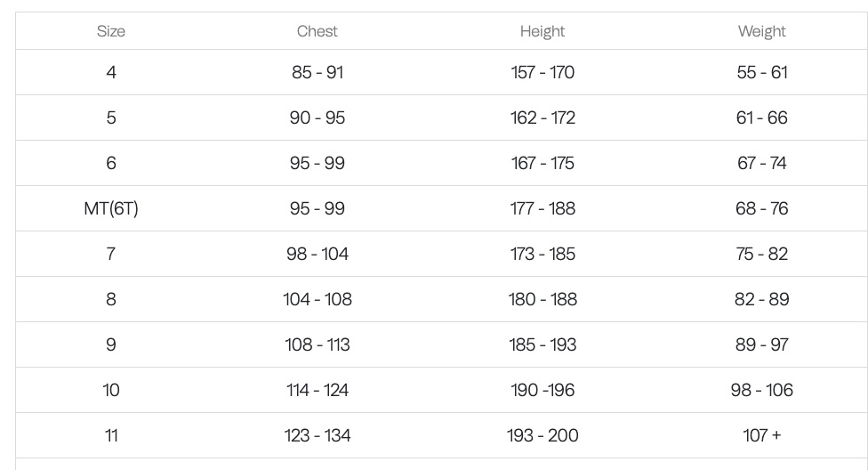Viewport: 868px width, 470px height.
Task: Select height value 180 - 188
Action: coord(542,299)
